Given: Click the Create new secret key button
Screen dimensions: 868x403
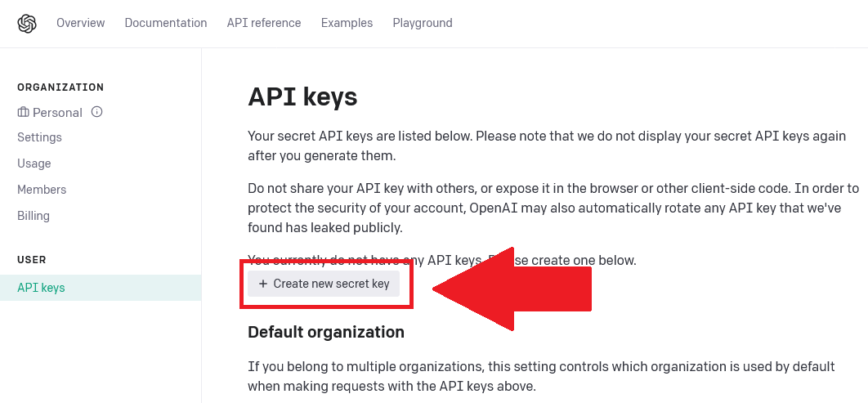Looking at the screenshot, I should pos(324,284).
